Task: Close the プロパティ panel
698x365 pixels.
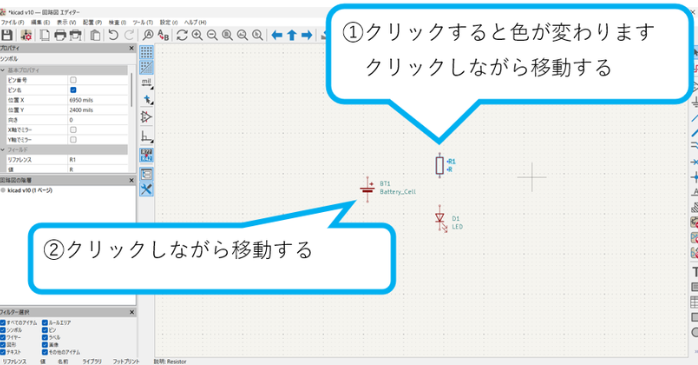Action: point(131,48)
